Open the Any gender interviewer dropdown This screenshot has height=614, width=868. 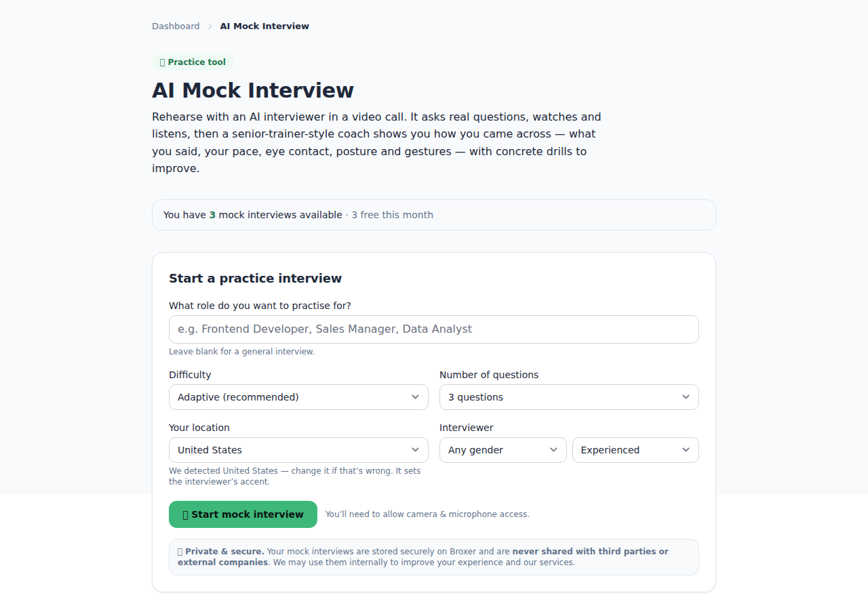(503, 450)
